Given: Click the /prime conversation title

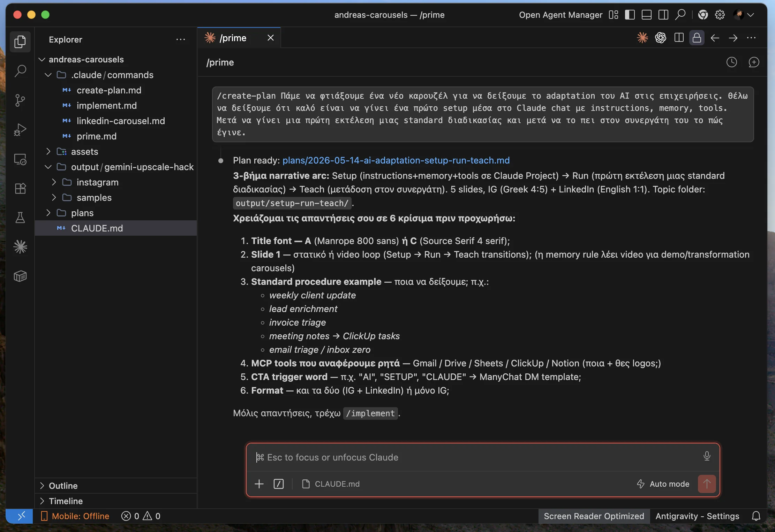Looking at the screenshot, I should [220, 62].
